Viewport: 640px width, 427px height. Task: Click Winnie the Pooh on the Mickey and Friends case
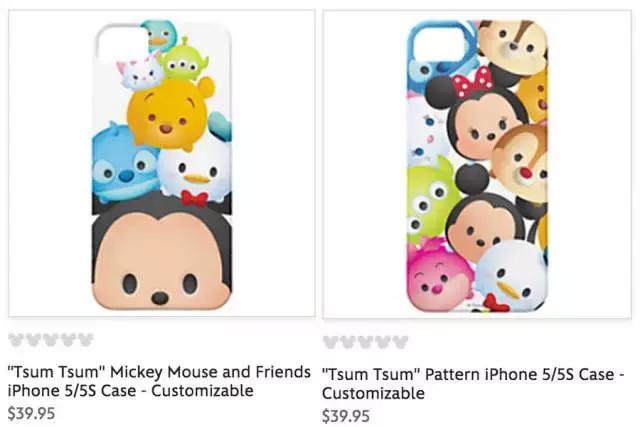point(168,112)
